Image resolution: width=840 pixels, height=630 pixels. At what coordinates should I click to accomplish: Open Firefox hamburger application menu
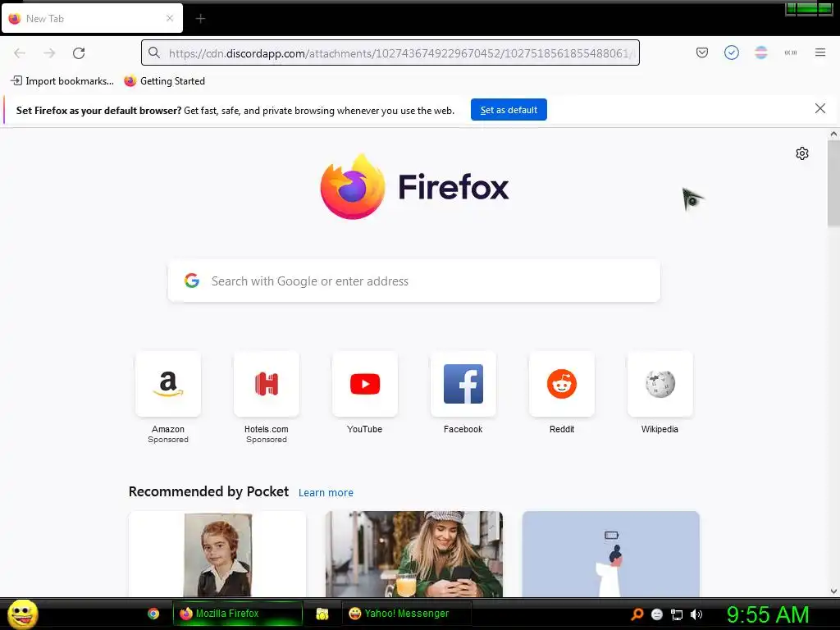point(819,52)
